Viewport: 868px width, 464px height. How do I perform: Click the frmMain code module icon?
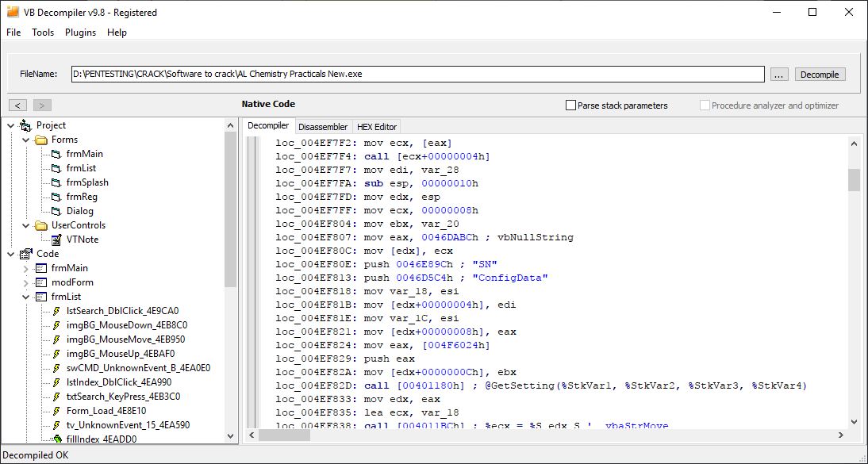(41, 268)
